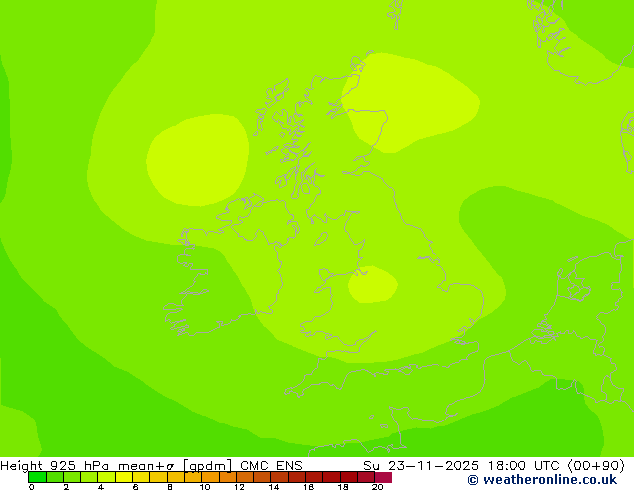Click the 9–10 legend color swatch
Viewport: 634px width, 490px height.
click(193, 477)
